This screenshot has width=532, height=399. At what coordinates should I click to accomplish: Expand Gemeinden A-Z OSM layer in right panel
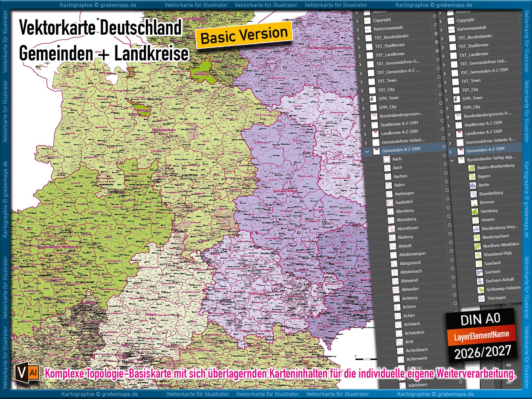pyautogui.click(x=451, y=152)
